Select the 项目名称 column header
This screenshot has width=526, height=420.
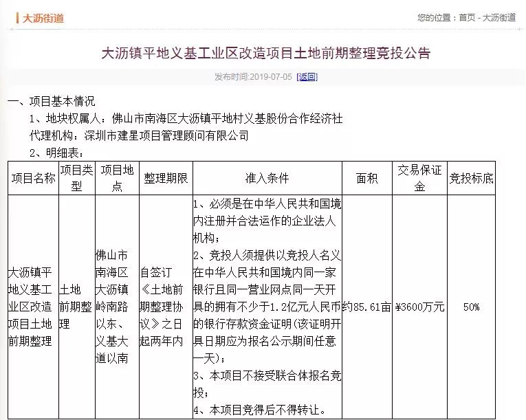click(33, 178)
